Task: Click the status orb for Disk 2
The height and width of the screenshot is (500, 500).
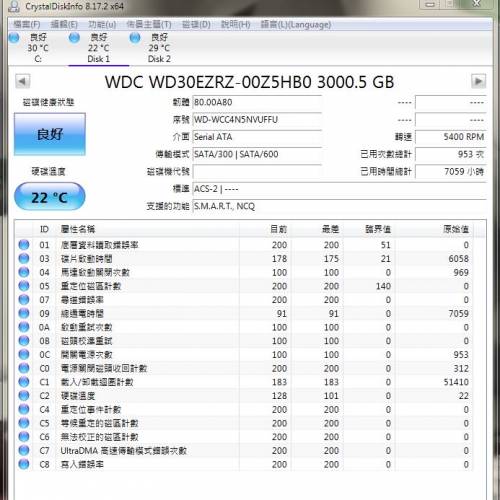Action: coord(135,38)
